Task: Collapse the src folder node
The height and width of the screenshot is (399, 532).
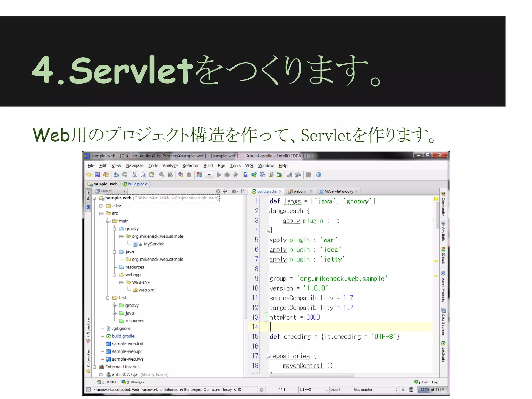Action: tap(101, 214)
